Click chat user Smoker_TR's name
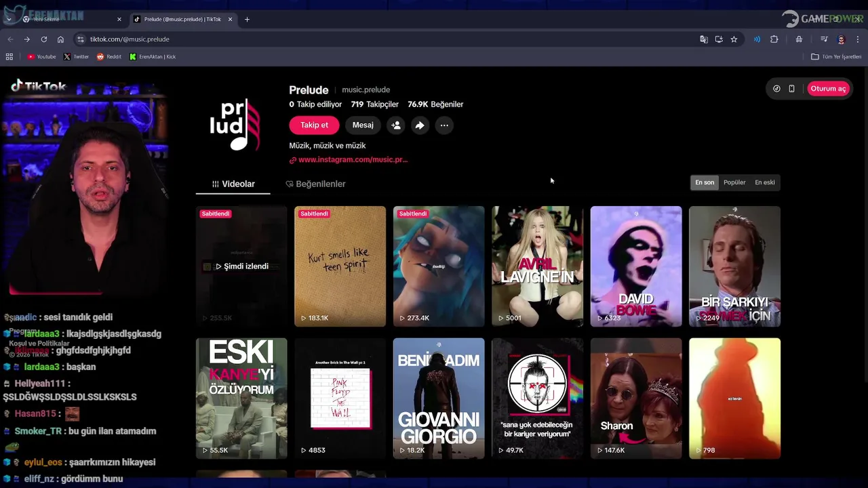The height and width of the screenshot is (488, 868). (38, 431)
